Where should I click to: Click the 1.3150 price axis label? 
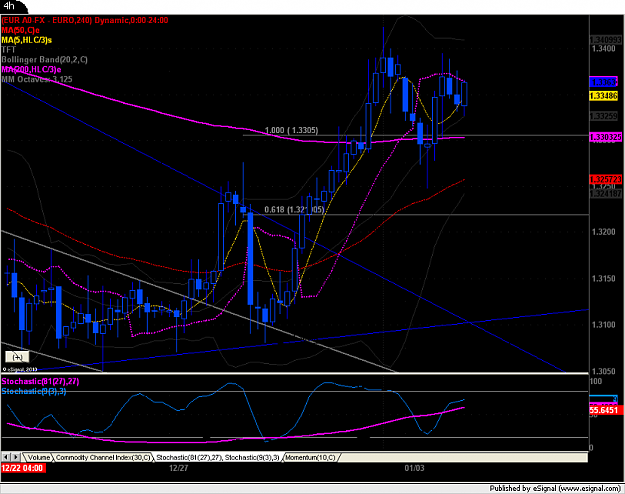click(603, 278)
